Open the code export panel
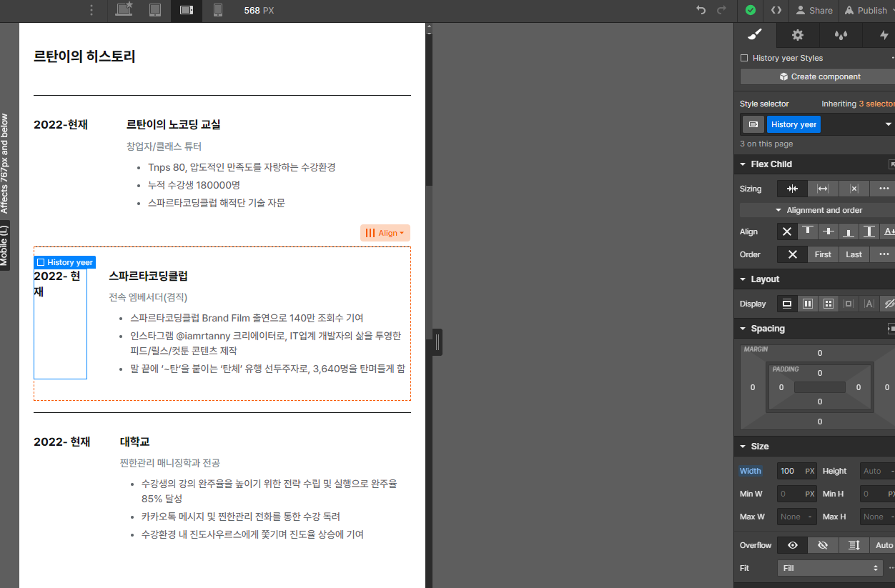 pyautogui.click(x=776, y=10)
